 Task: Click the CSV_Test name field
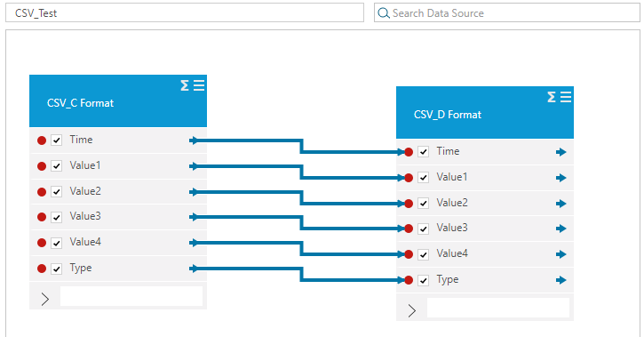coord(185,12)
